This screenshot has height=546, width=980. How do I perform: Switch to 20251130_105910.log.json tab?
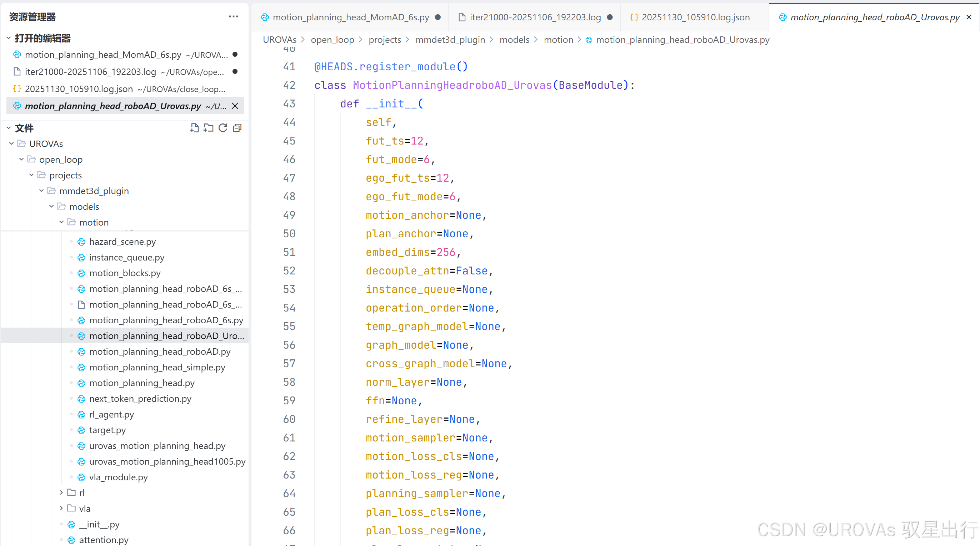[x=695, y=17]
